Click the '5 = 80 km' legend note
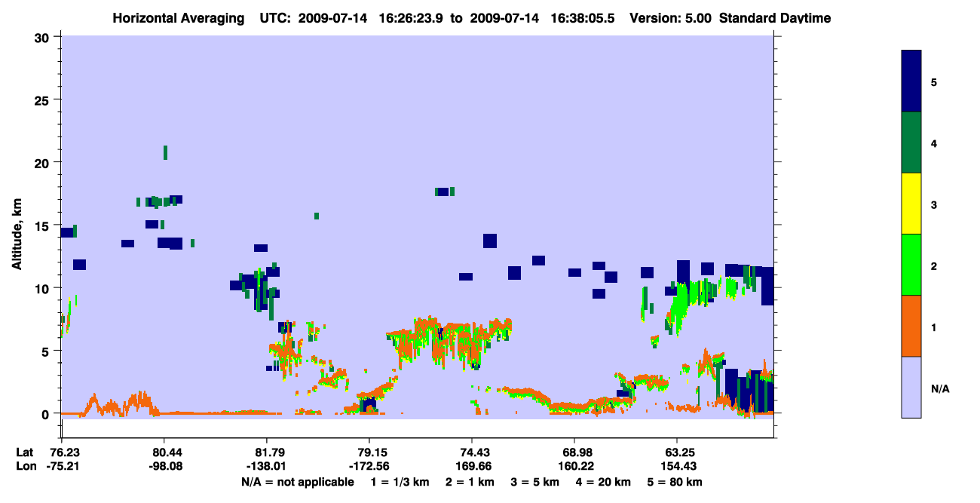The image size is (980, 503). (676, 482)
